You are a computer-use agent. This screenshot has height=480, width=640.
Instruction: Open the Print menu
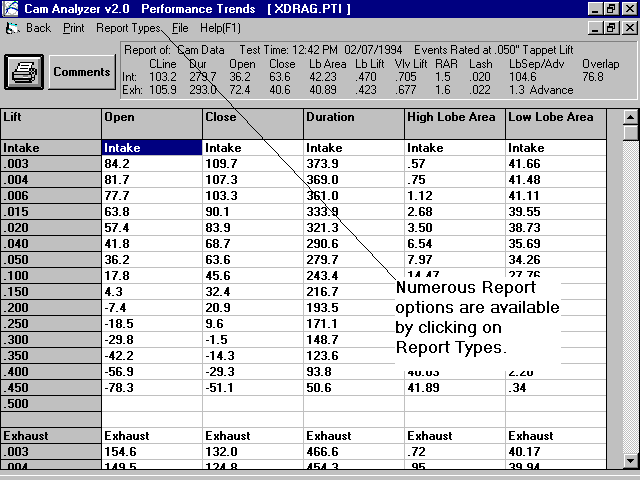coord(73,28)
